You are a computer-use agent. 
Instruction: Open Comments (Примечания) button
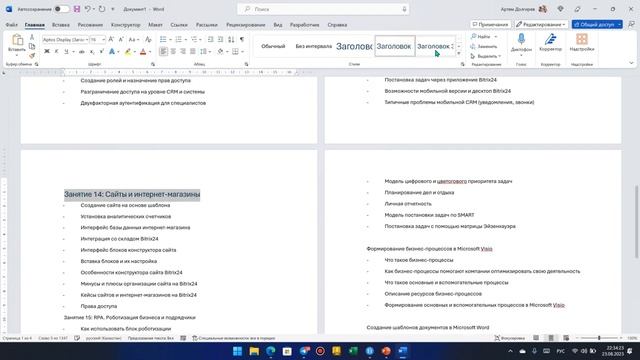point(491,24)
